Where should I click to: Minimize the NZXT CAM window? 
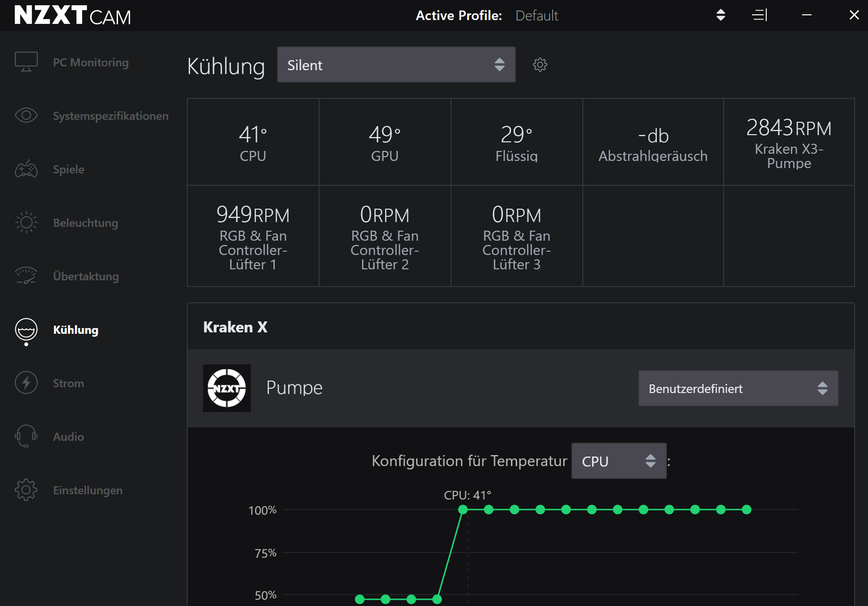tap(807, 15)
